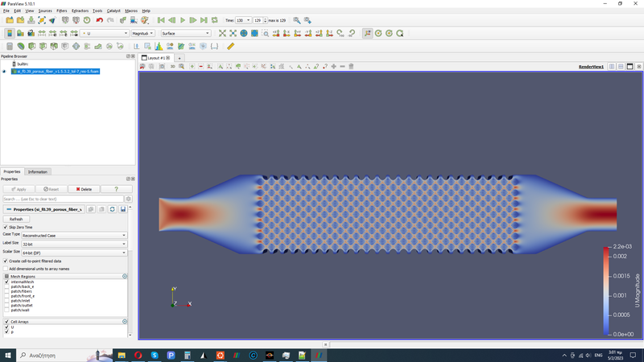
Task: Switch to the Information tab
Action: 38,171
